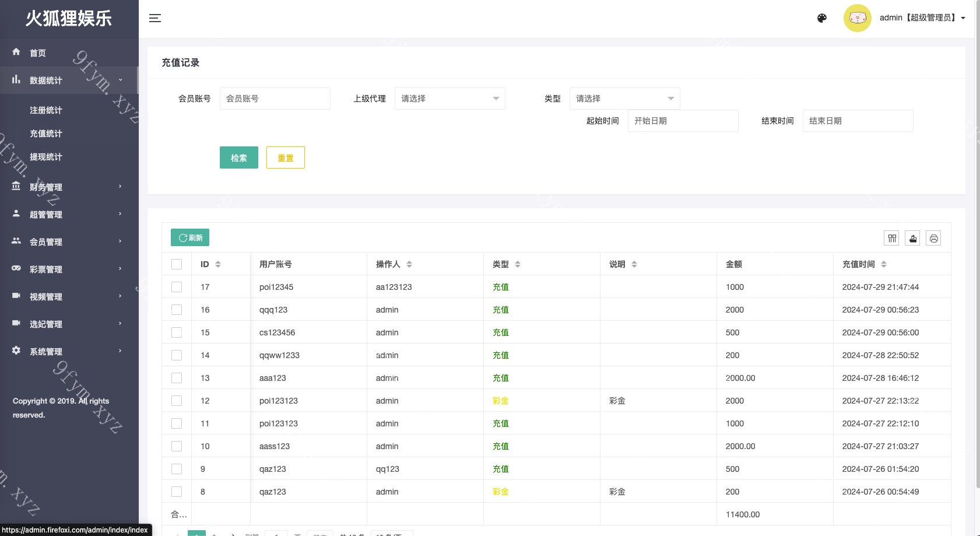Click the timestamp 2024-07-29 21:47:44
980x536 pixels.
click(x=880, y=287)
